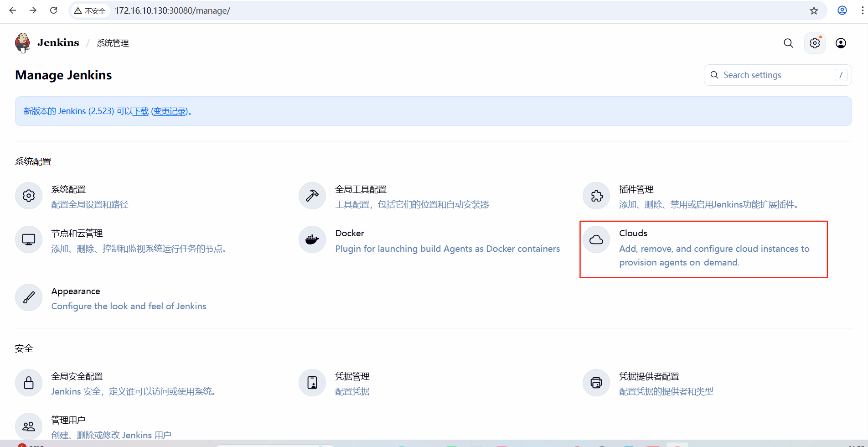The width and height of the screenshot is (868, 447).
Task: Click the 管理用户 people icon
Action: 29,426
